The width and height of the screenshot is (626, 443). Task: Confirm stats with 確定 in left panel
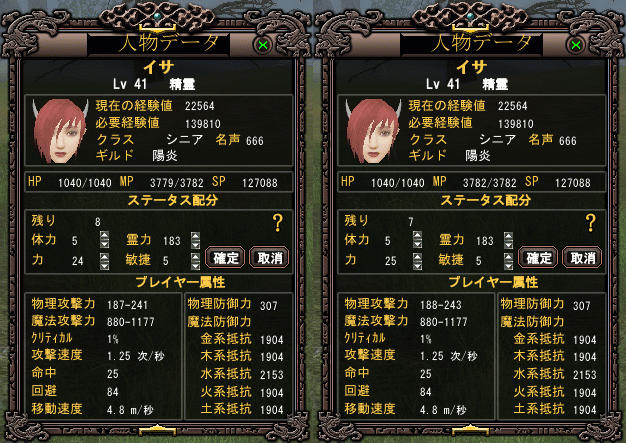226,257
